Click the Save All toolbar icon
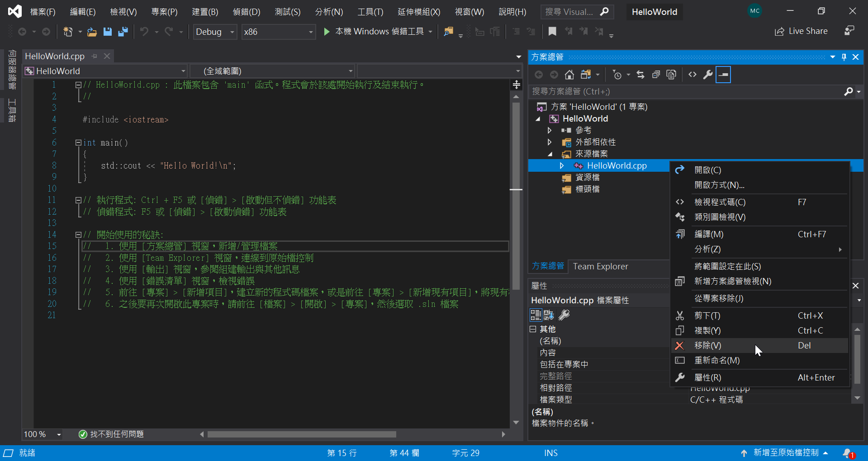This screenshot has width=868, height=461. (x=123, y=32)
